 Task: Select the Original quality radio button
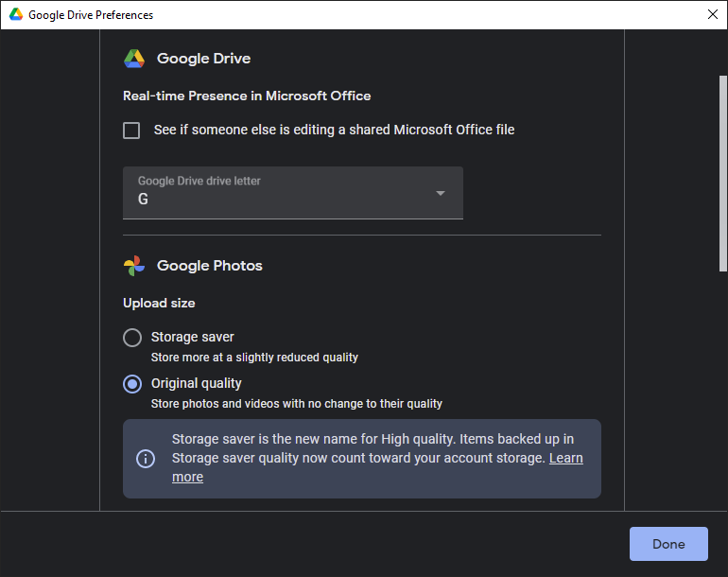132,384
